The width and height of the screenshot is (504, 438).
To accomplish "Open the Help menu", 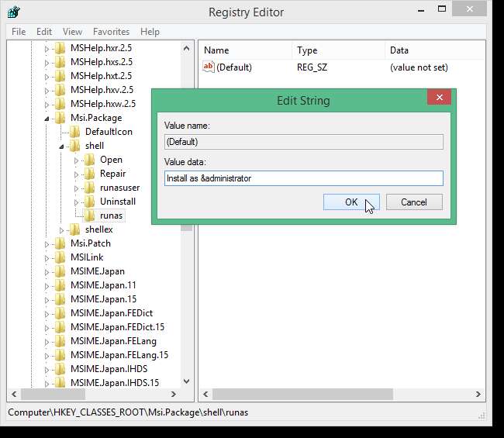I will pyautogui.click(x=150, y=32).
